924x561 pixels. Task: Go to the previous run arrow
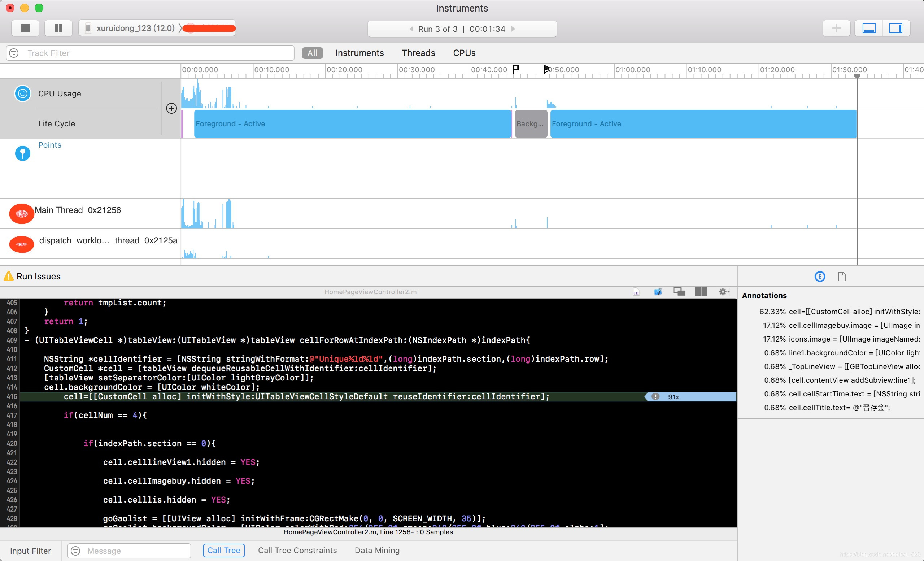[411, 29]
